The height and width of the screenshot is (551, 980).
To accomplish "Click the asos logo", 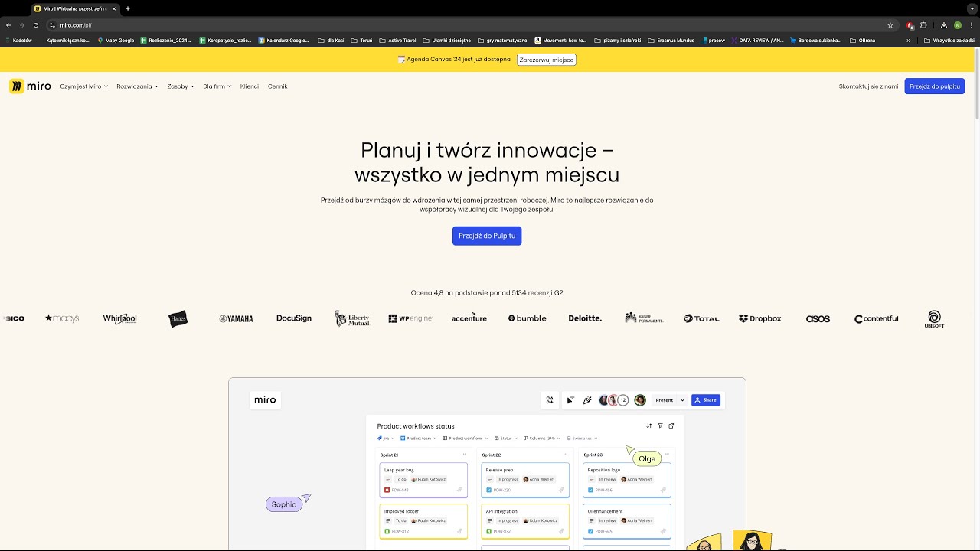I will pyautogui.click(x=818, y=318).
